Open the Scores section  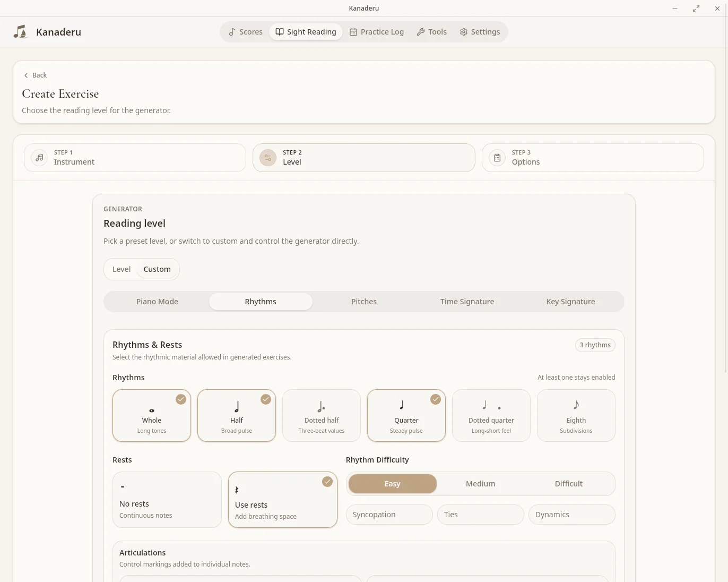(x=246, y=32)
